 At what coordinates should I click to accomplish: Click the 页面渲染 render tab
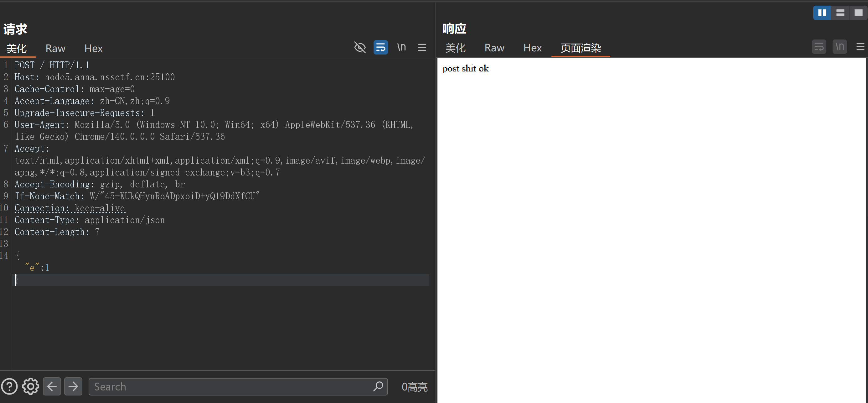580,48
